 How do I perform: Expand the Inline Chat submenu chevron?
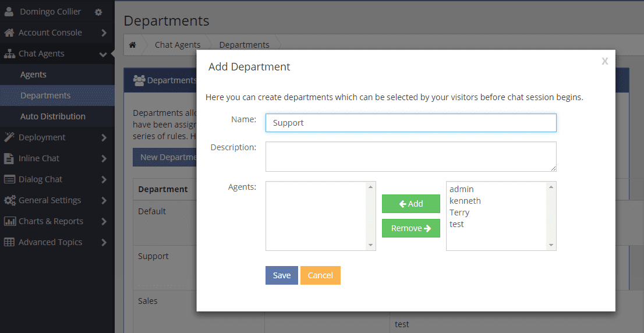104,158
